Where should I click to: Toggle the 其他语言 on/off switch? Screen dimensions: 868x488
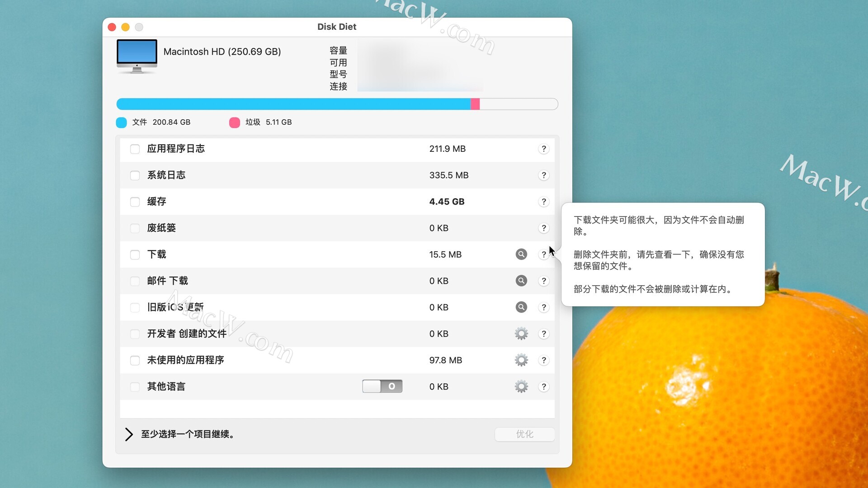[382, 386]
